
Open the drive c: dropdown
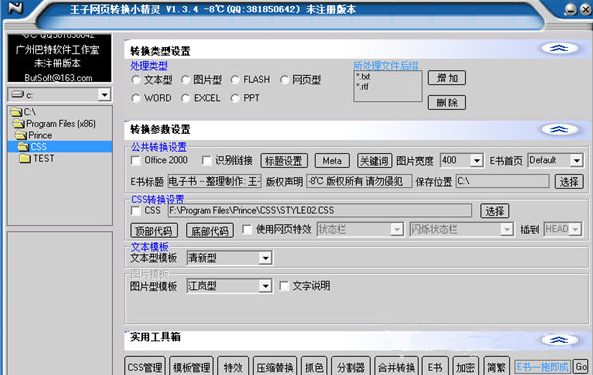point(104,95)
